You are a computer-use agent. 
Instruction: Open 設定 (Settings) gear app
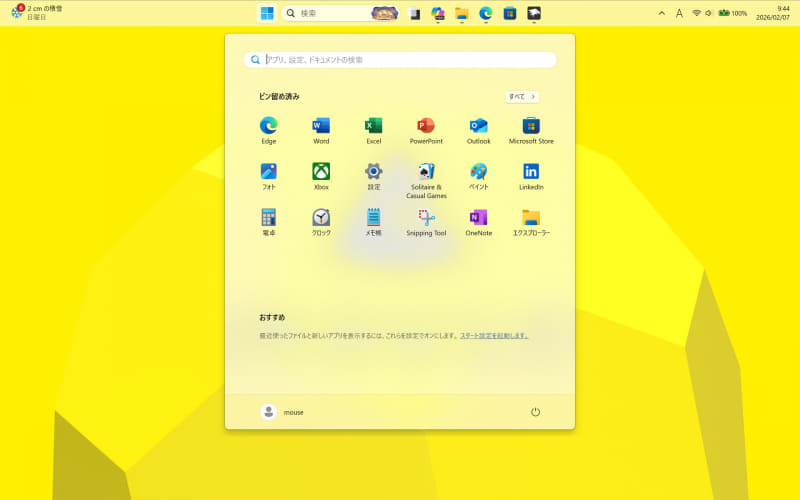pos(373,177)
